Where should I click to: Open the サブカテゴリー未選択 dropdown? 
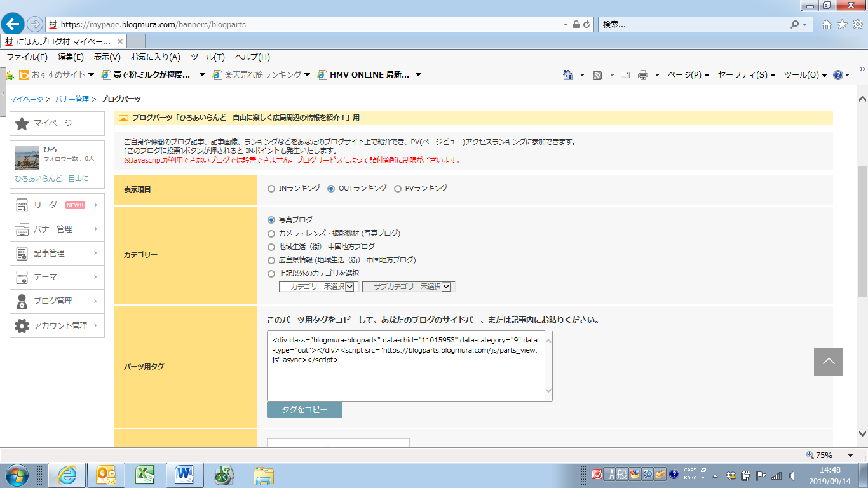tap(409, 287)
